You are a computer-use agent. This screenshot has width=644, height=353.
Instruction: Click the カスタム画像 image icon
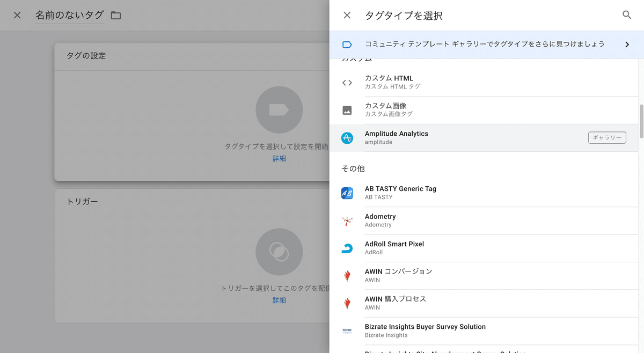347,111
